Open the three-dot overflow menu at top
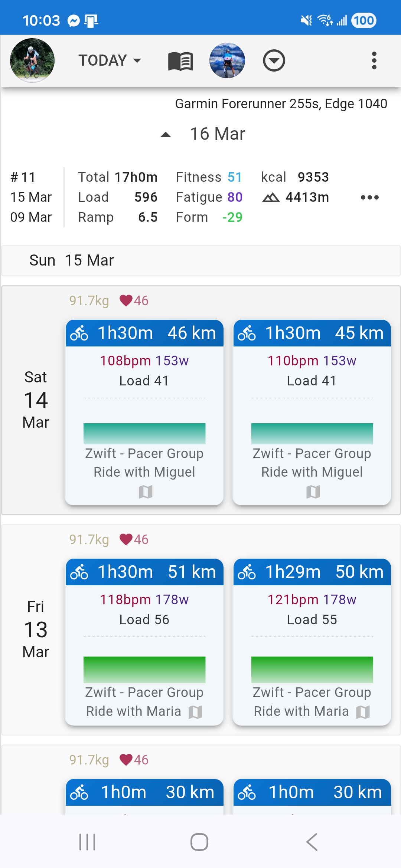The image size is (401, 868). click(374, 60)
